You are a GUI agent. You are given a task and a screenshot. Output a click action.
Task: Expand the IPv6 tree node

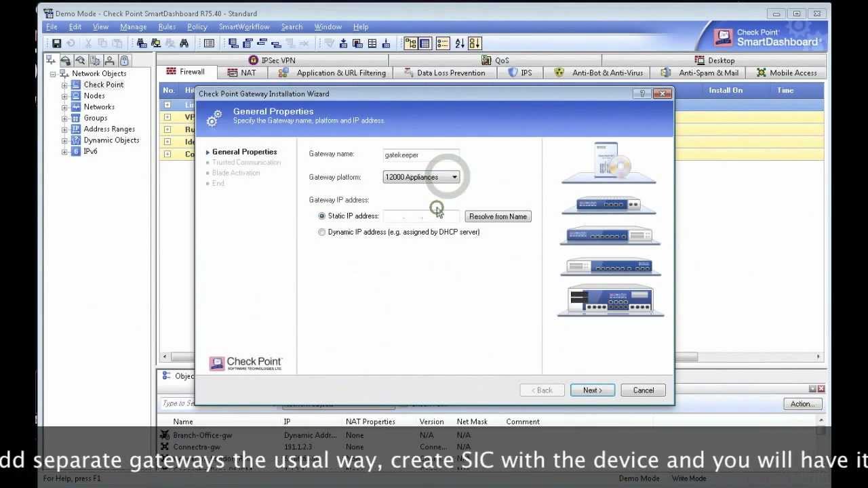pos(64,151)
